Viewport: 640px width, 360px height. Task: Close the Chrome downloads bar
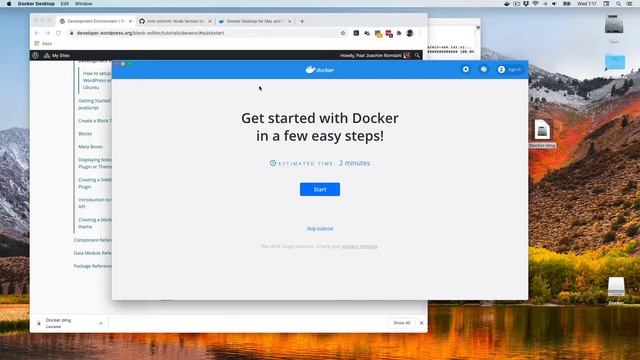point(422,323)
